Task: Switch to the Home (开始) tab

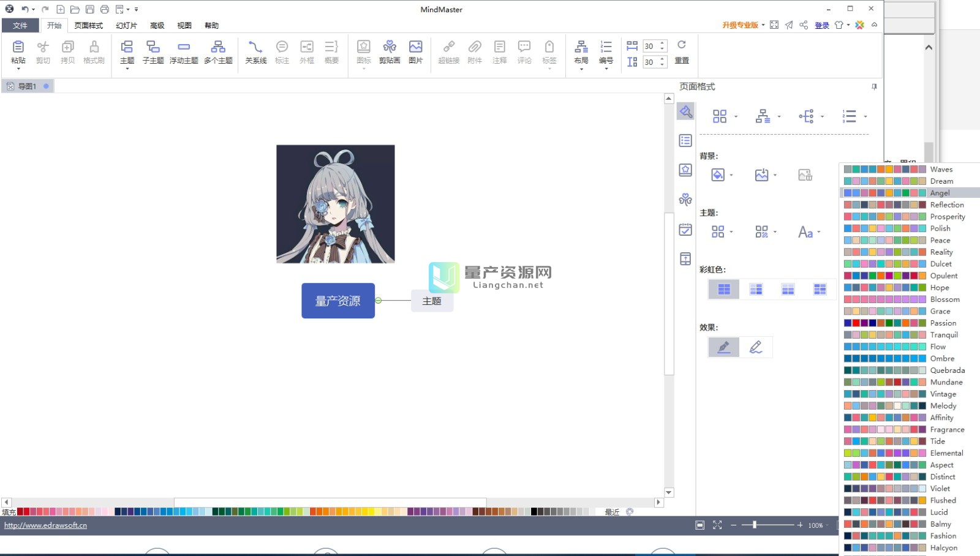Action: pos(55,25)
